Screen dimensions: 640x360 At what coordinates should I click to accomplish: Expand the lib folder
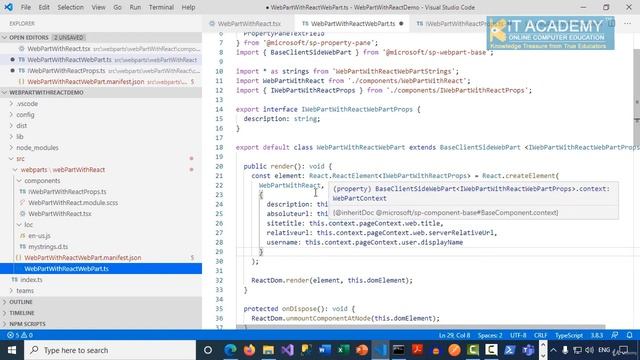(11, 137)
